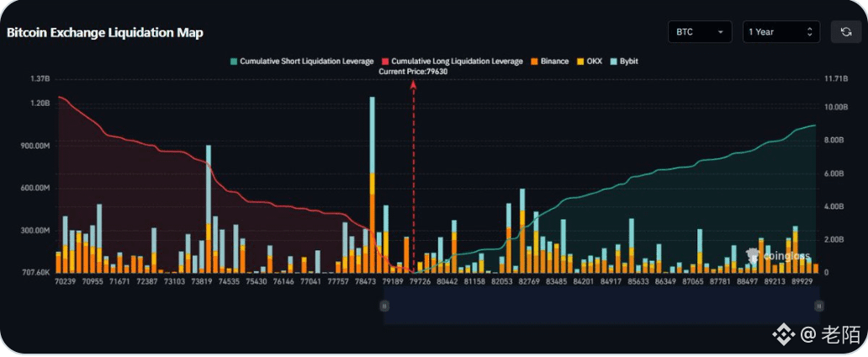Toggle the Bybit legend series
This screenshot has height=357, width=868.
pyautogui.click(x=623, y=61)
